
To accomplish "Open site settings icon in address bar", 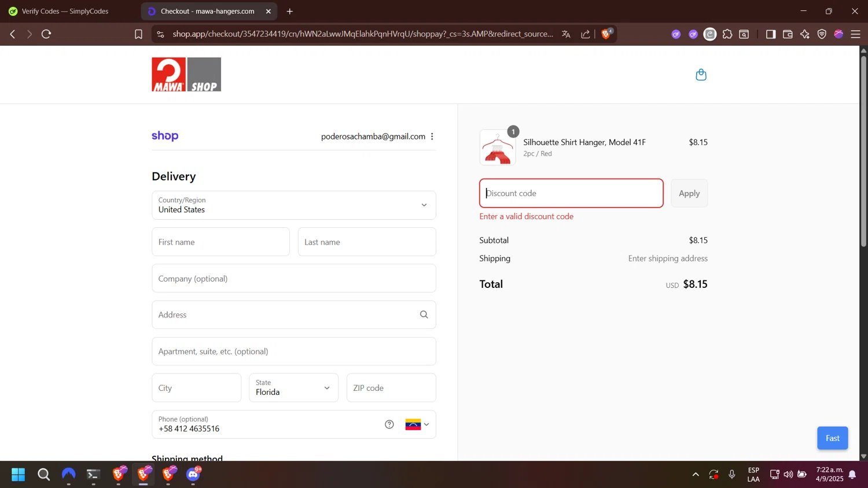I will 161,34.
